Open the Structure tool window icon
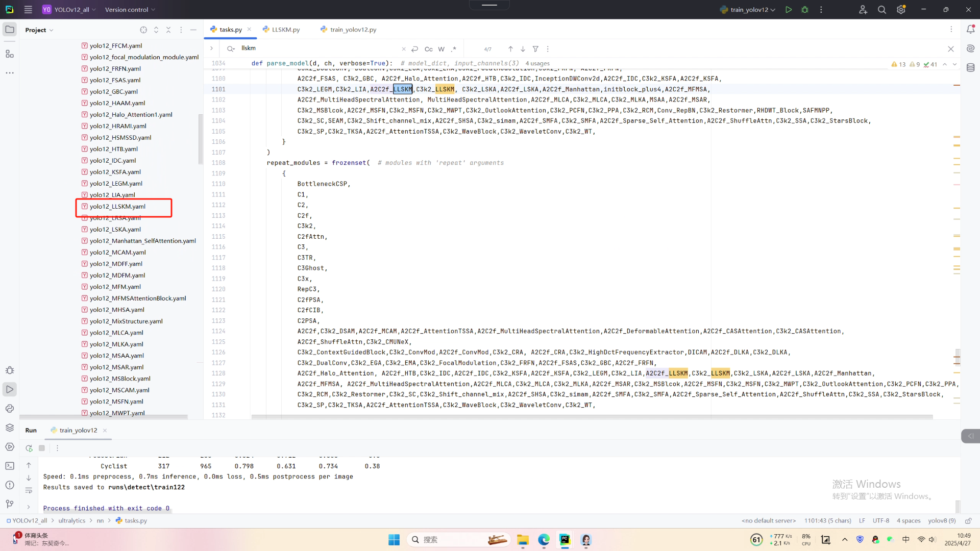 (10, 54)
